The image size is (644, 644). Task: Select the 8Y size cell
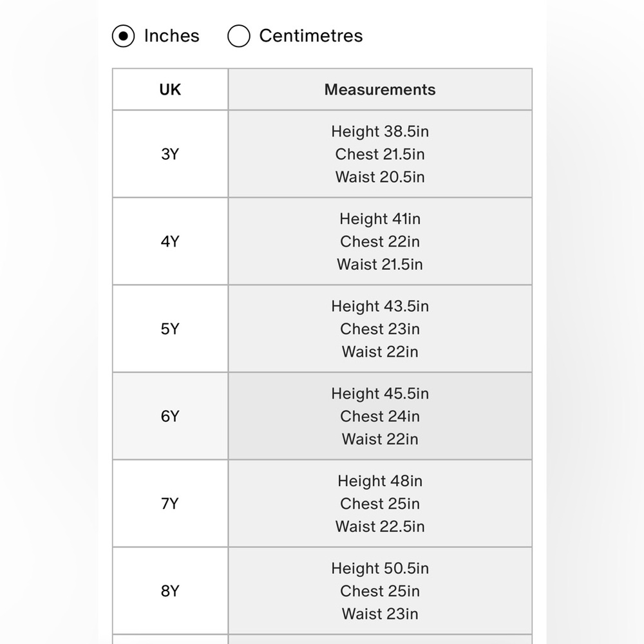pyautogui.click(x=170, y=591)
